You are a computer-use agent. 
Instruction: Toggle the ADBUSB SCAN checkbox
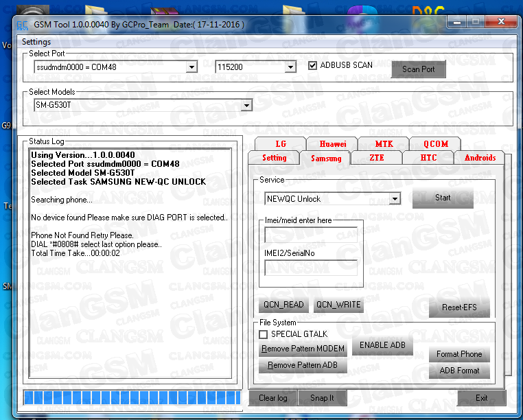point(312,65)
